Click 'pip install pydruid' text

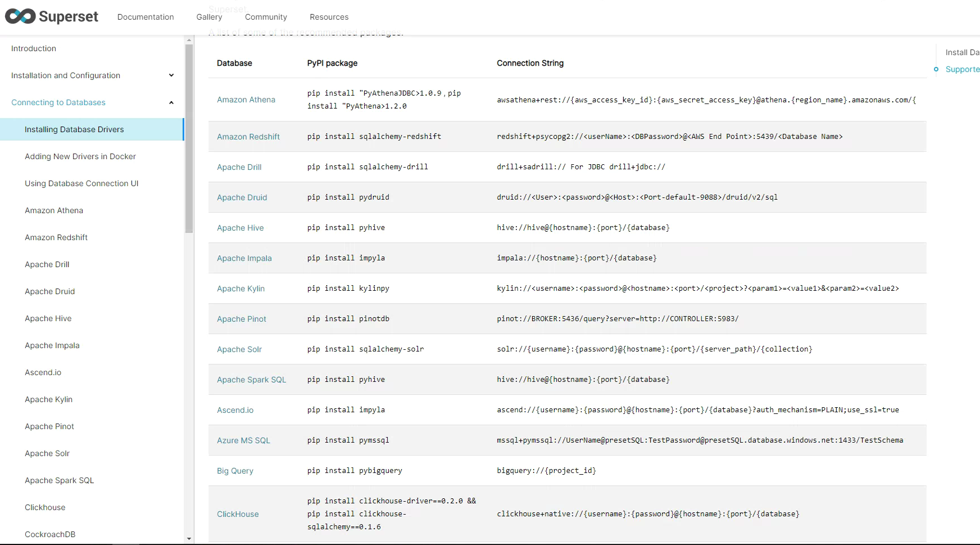click(x=348, y=197)
